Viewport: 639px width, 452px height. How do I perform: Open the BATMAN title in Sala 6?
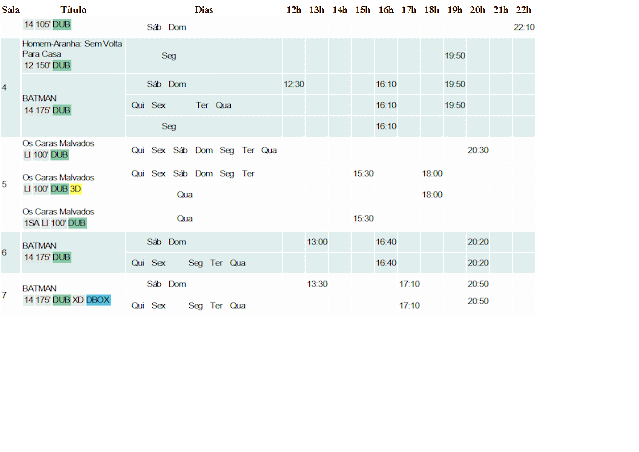click(40, 246)
